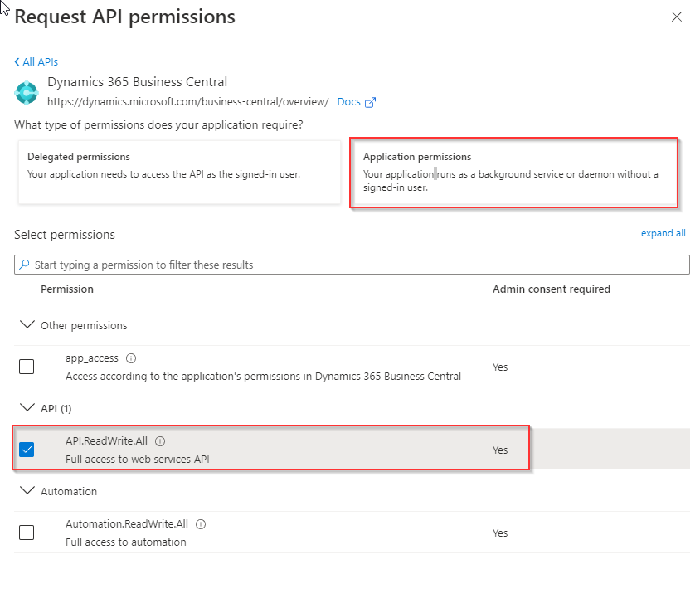Uncheck the API.ReadWrite.All permission

coord(27,450)
